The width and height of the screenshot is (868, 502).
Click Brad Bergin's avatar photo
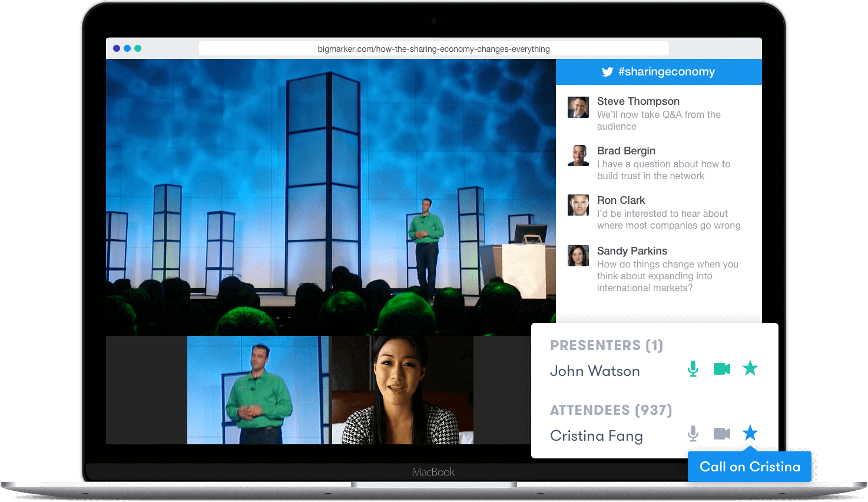[578, 156]
